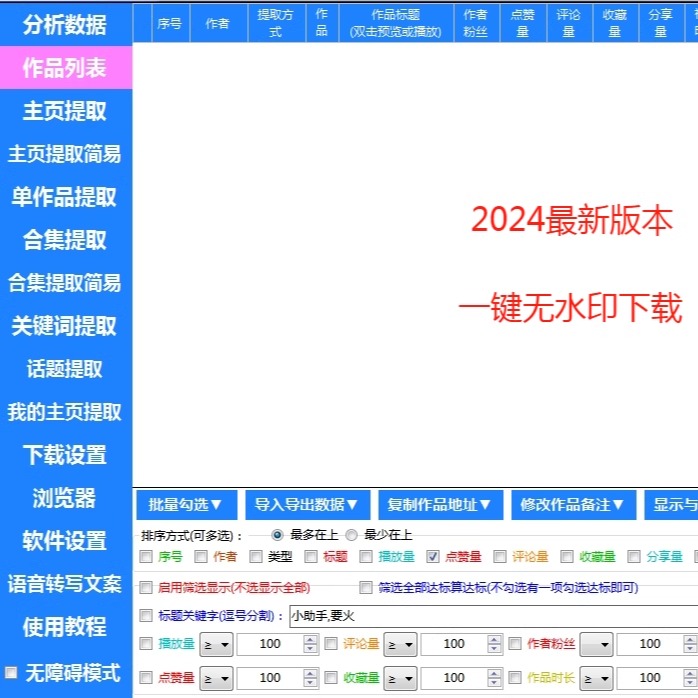The width and height of the screenshot is (698, 698).
Task: Open the 导入导出数据 dropdown menu
Action: 308,505
